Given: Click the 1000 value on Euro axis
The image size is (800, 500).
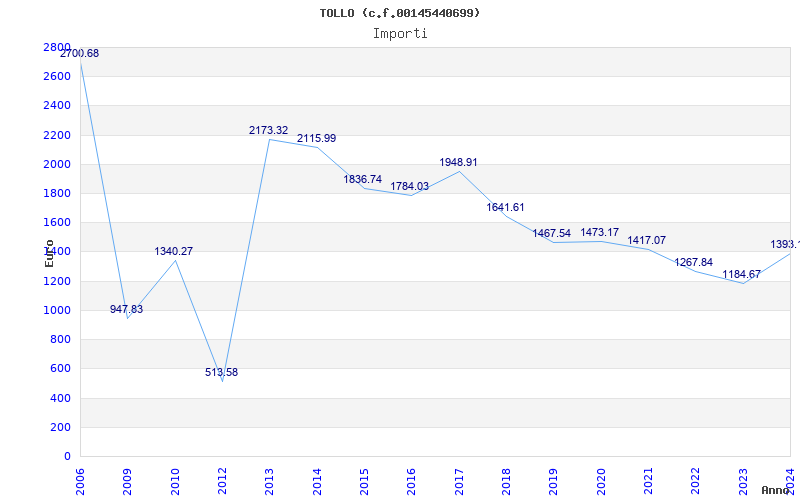Looking at the screenshot, I should [x=57, y=310].
